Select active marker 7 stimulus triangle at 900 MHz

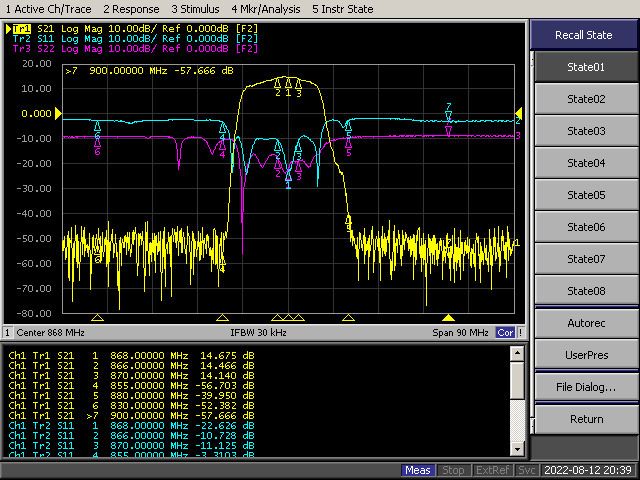point(448,318)
